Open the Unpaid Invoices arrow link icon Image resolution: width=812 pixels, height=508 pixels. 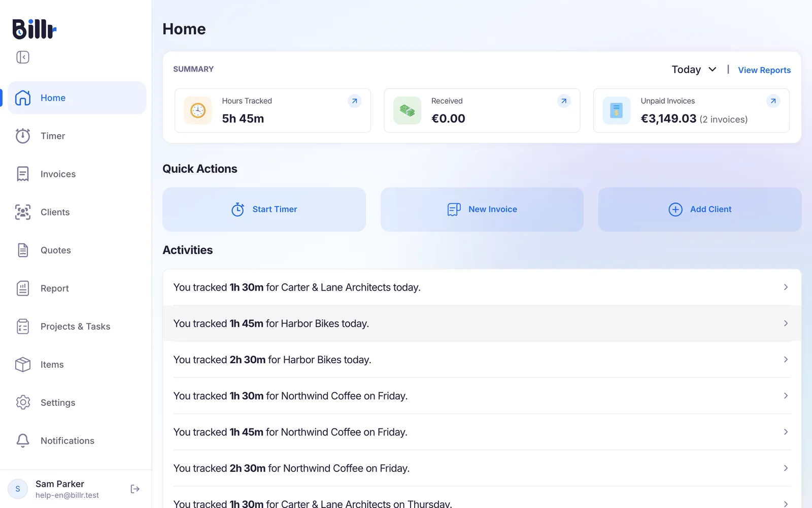773,101
